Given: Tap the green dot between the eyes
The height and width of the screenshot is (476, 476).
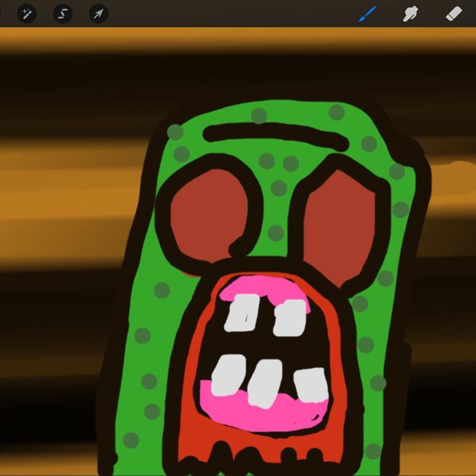Looking at the screenshot, I should coord(278,189).
